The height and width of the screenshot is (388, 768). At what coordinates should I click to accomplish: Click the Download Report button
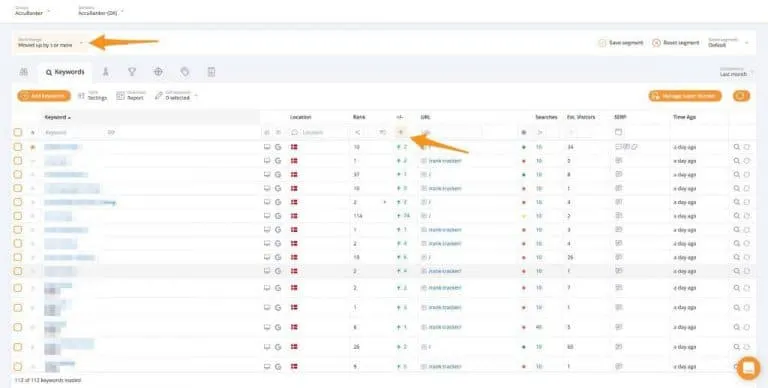click(130, 96)
